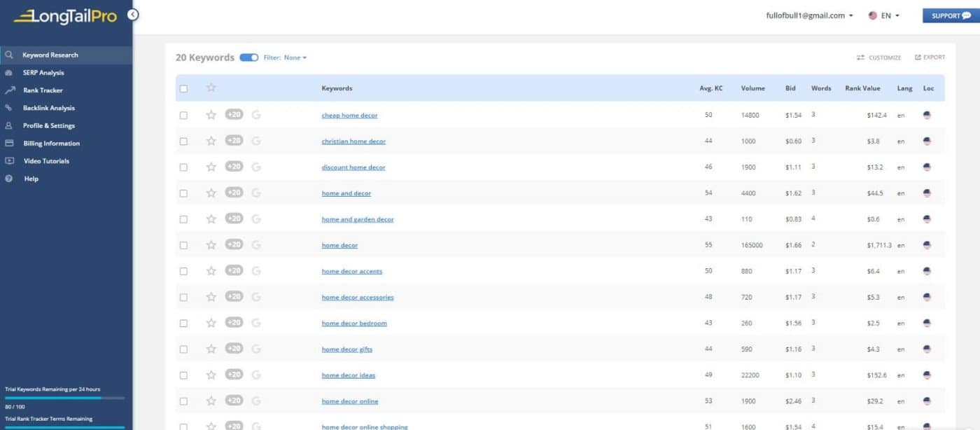Click the Trial Keywords Remaining progress bar
The height and width of the screenshot is (430, 980).
click(x=64, y=398)
